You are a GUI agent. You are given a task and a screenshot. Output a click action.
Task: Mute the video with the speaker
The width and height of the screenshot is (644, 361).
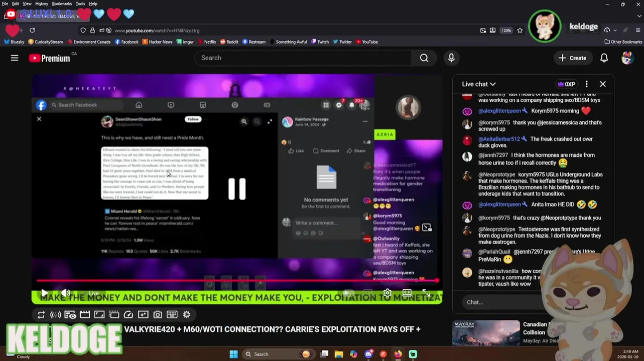(66, 293)
